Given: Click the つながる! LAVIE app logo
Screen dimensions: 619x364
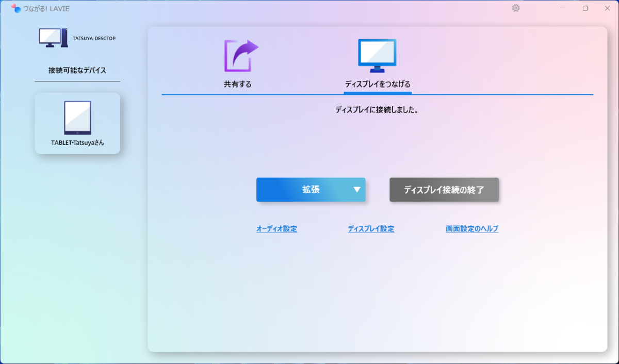Looking at the screenshot, I should coord(15,8).
